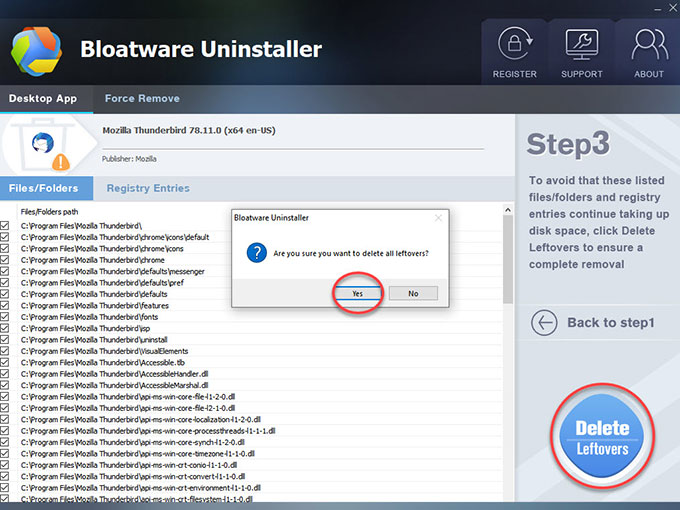680x510 pixels.
Task: Select the Registry Entries tab
Action: click(148, 188)
